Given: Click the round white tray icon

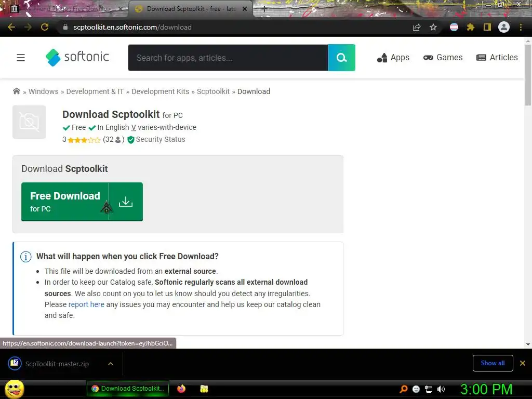Looking at the screenshot, I should click(416, 389).
